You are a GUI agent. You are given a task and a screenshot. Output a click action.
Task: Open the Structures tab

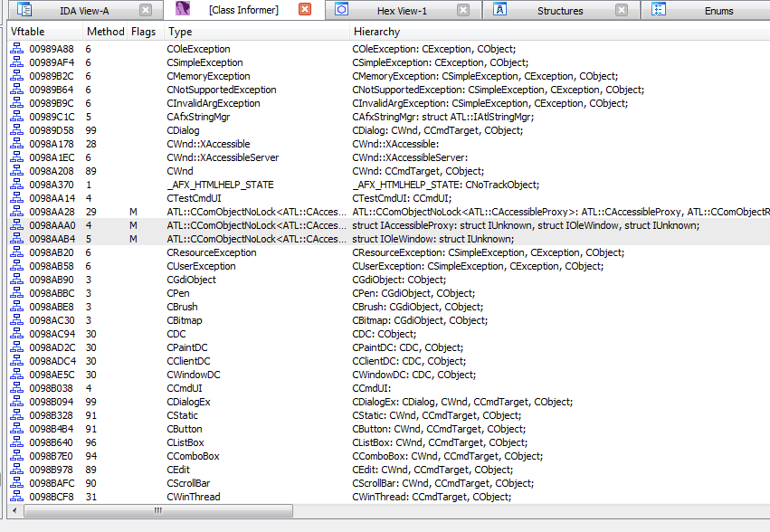tap(560, 11)
